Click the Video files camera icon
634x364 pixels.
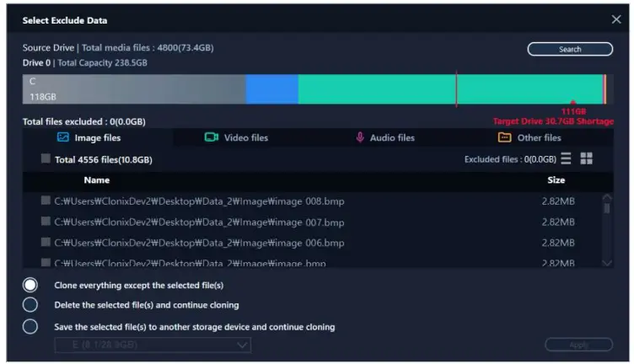point(212,137)
